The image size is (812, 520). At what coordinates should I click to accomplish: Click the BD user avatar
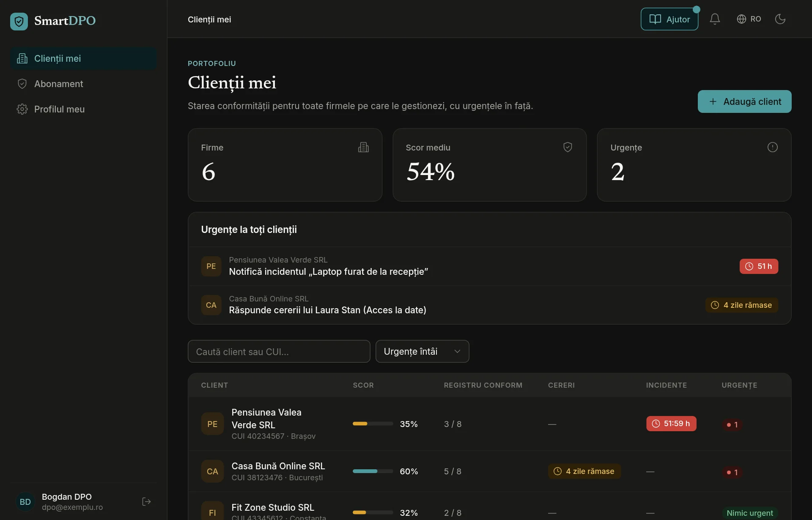coord(25,502)
